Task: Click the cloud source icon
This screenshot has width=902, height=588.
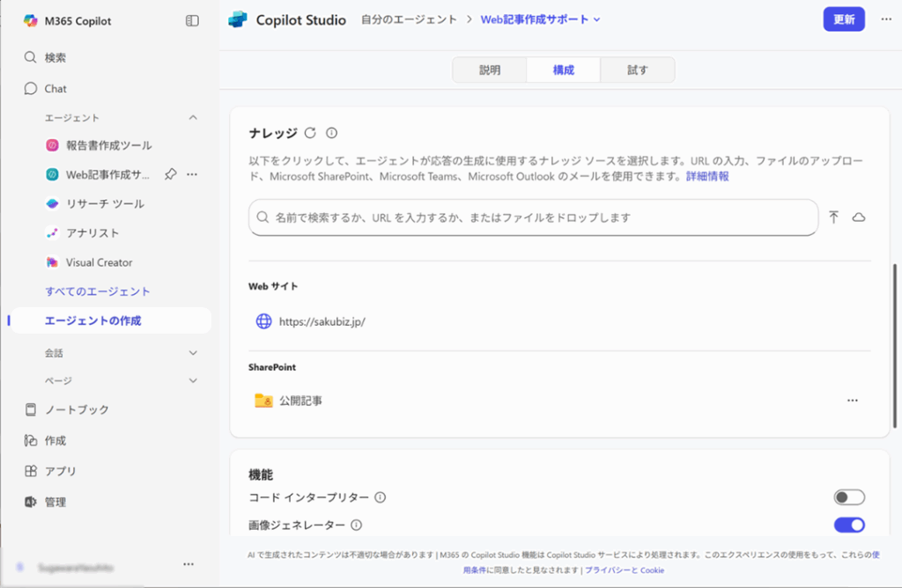Action: 859,217
